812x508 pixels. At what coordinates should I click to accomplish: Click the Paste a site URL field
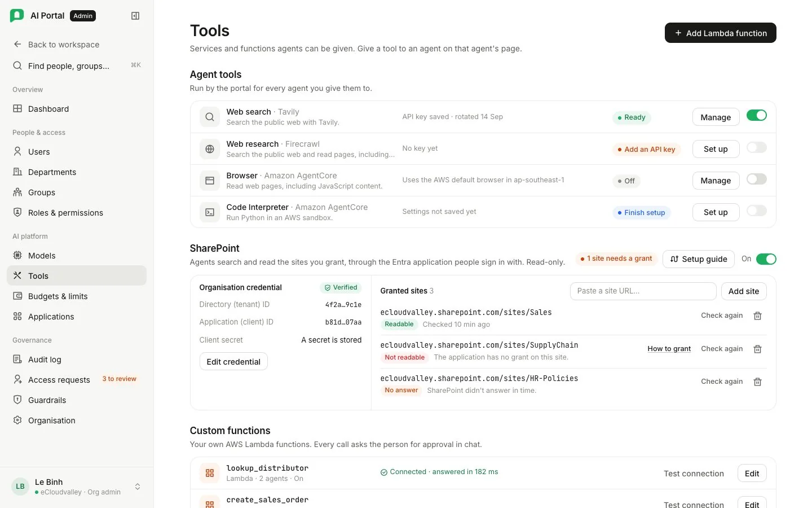click(643, 291)
